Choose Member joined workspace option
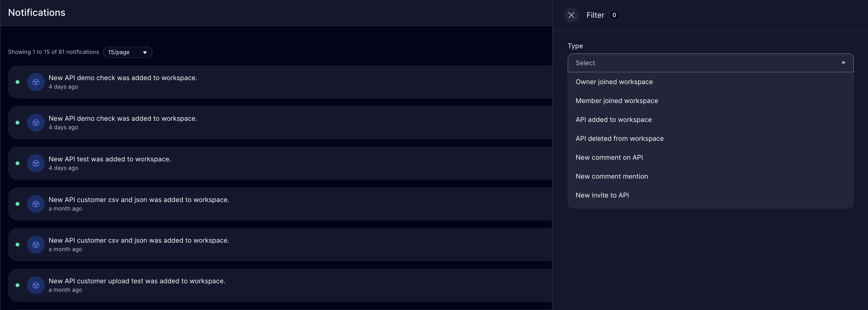 pos(617,101)
